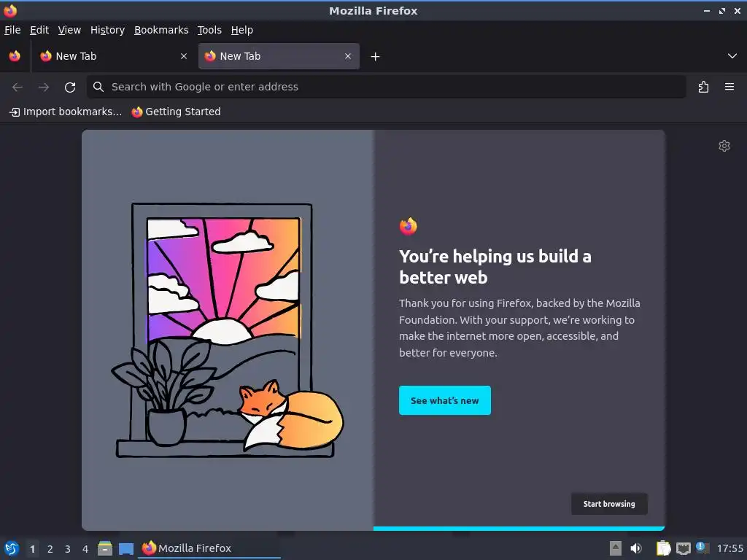Viewport: 747px width, 560px height.
Task: Open the update notifier tray icon
Action: (x=703, y=548)
